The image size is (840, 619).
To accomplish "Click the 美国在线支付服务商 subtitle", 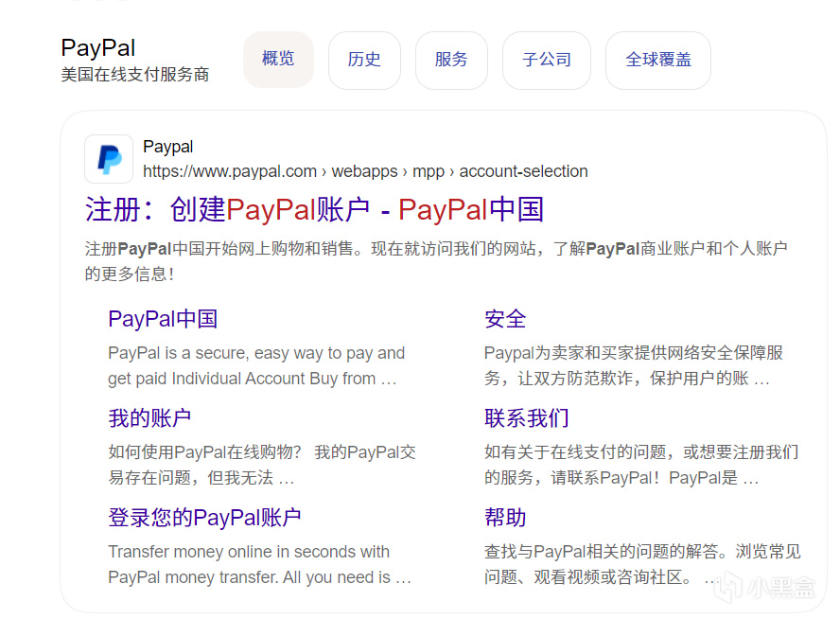I will click(135, 75).
